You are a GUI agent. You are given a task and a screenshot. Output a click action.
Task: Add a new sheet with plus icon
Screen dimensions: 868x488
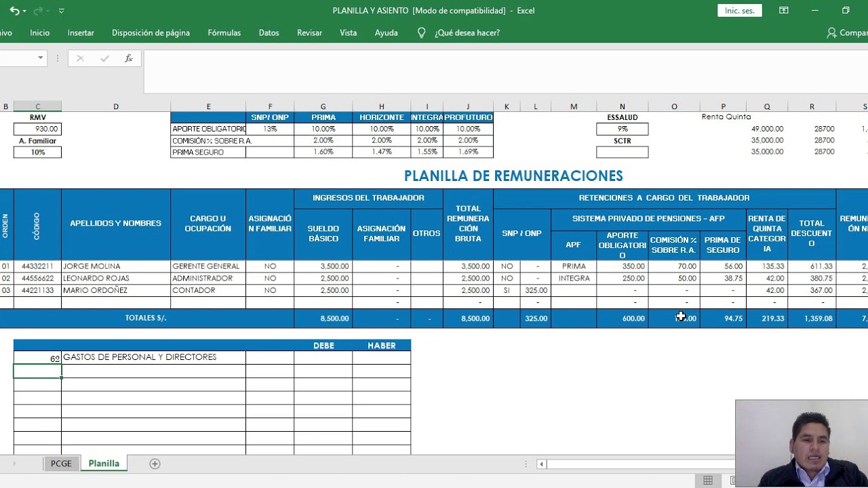point(155,464)
